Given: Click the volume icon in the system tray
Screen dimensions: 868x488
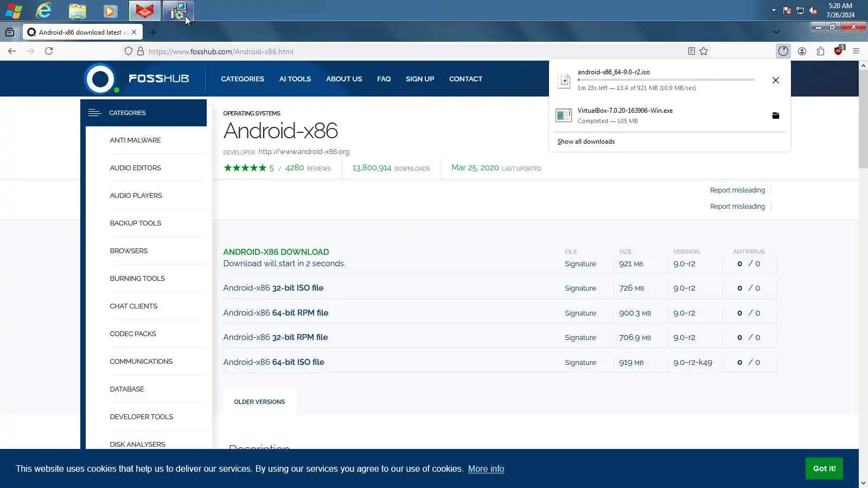Looking at the screenshot, I should (x=813, y=10).
